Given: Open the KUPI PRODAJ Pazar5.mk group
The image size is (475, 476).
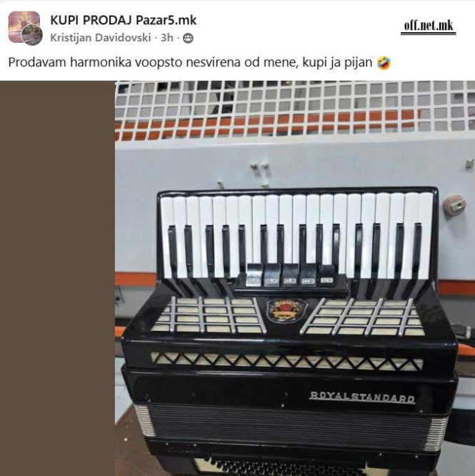Looking at the screenshot, I should click(123, 20).
